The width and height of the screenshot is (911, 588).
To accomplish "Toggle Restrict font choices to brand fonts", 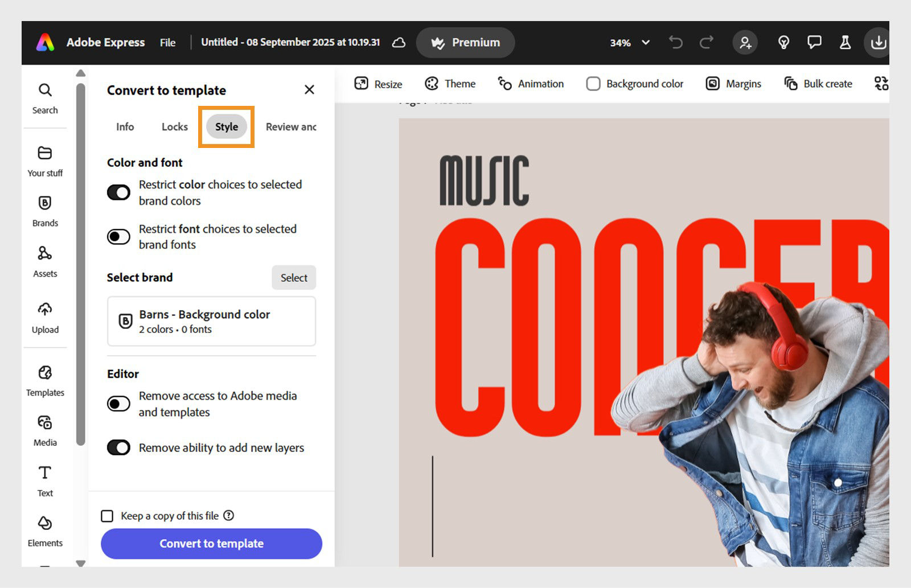I will (118, 236).
